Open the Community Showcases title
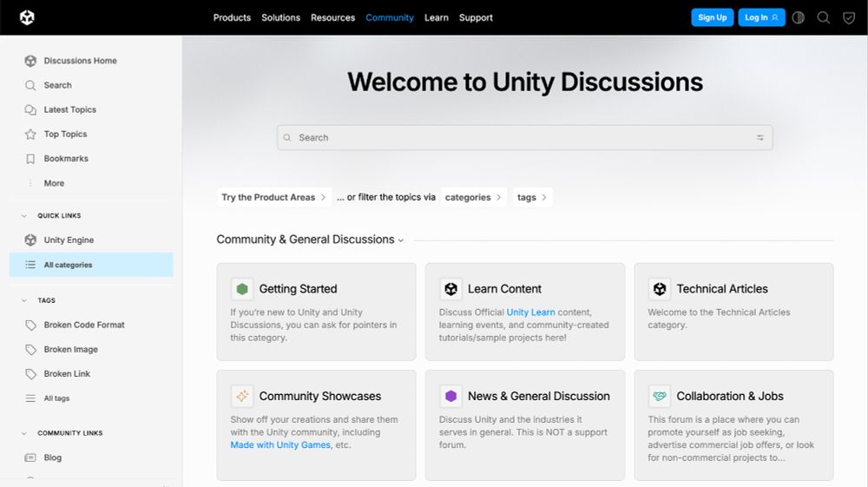 click(320, 396)
